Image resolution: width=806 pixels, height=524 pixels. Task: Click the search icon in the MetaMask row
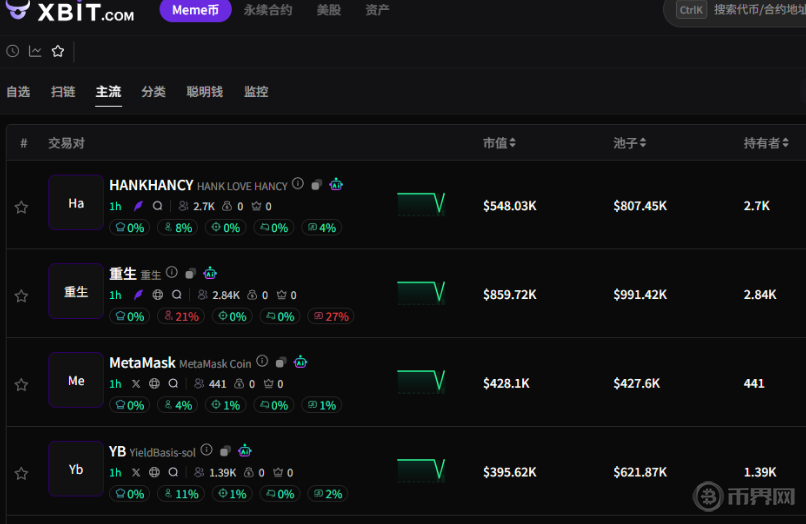pos(173,383)
